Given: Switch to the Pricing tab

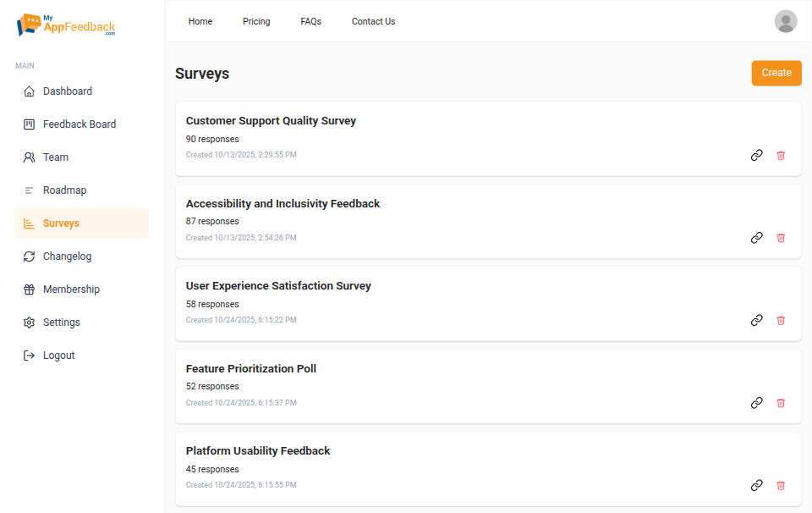Looking at the screenshot, I should [x=256, y=21].
